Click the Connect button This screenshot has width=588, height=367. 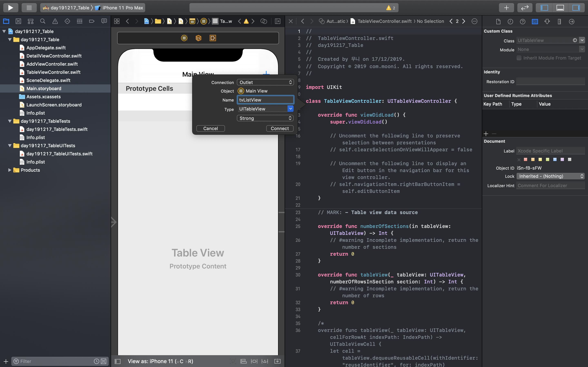[280, 128]
